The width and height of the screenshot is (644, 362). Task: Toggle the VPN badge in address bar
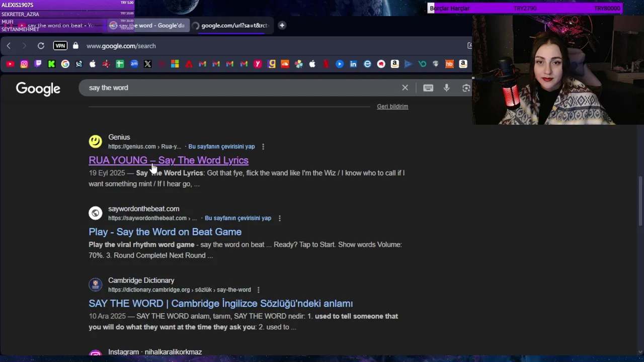coord(60,46)
